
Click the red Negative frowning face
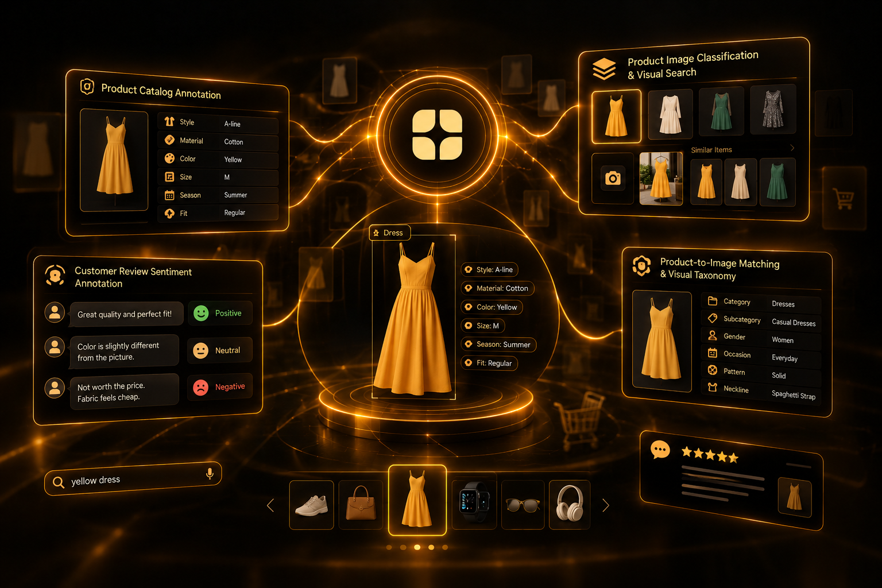[200, 388]
